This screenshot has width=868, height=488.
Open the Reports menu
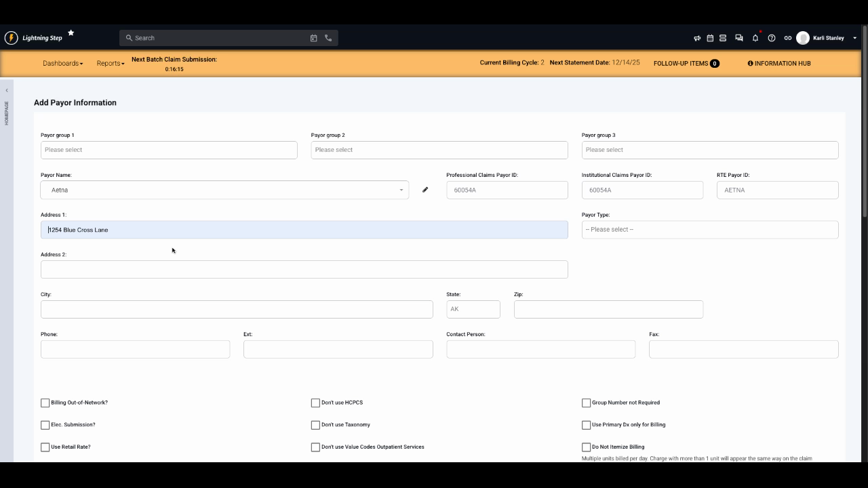click(x=110, y=63)
